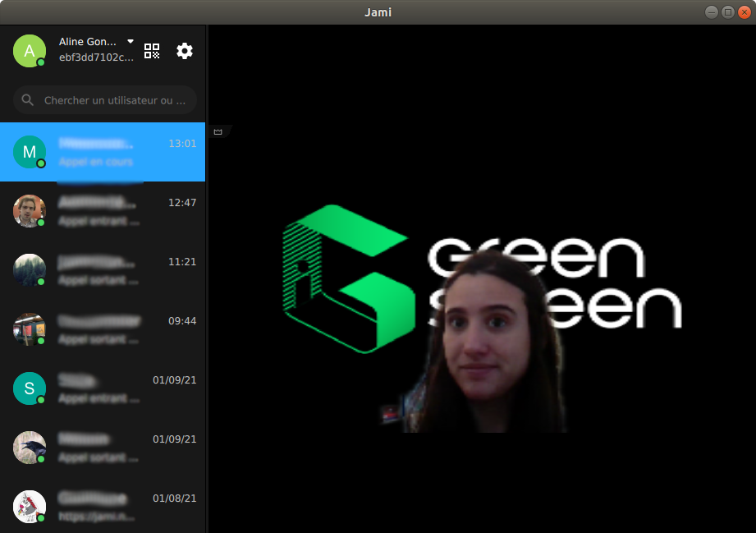Click the search magnifier icon

28,100
